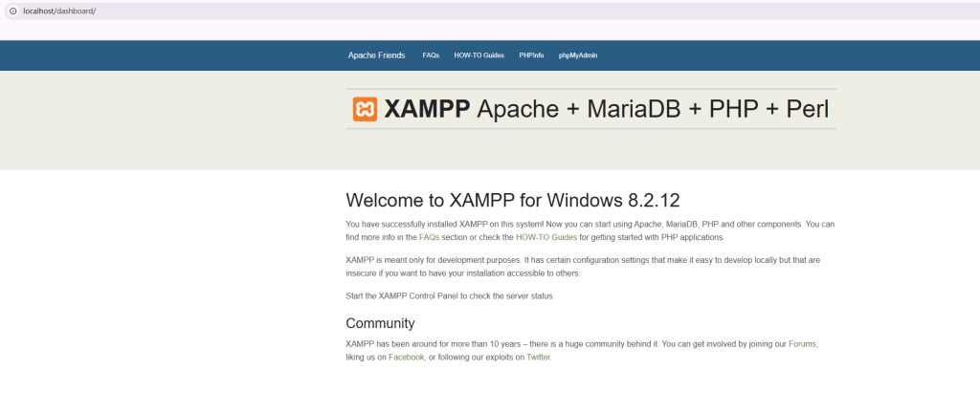
Task: Click the site info icon in address bar
Action: tap(12, 11)
